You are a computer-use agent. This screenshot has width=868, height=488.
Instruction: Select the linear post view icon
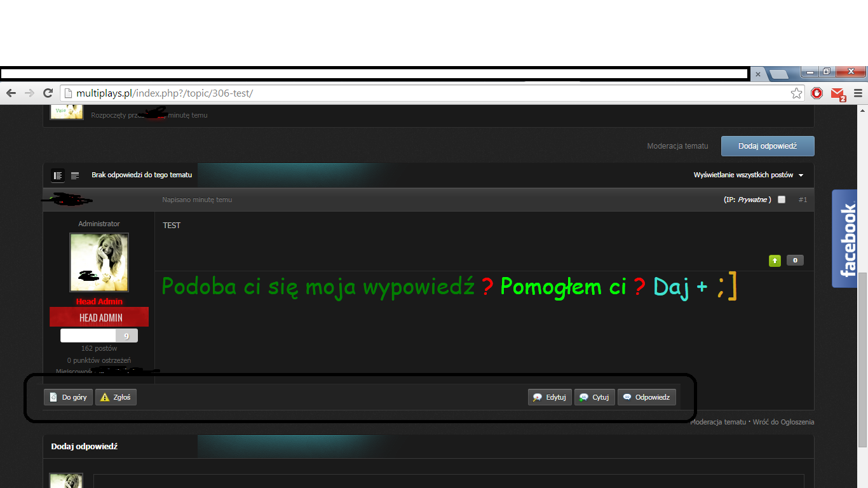(58, 175)
